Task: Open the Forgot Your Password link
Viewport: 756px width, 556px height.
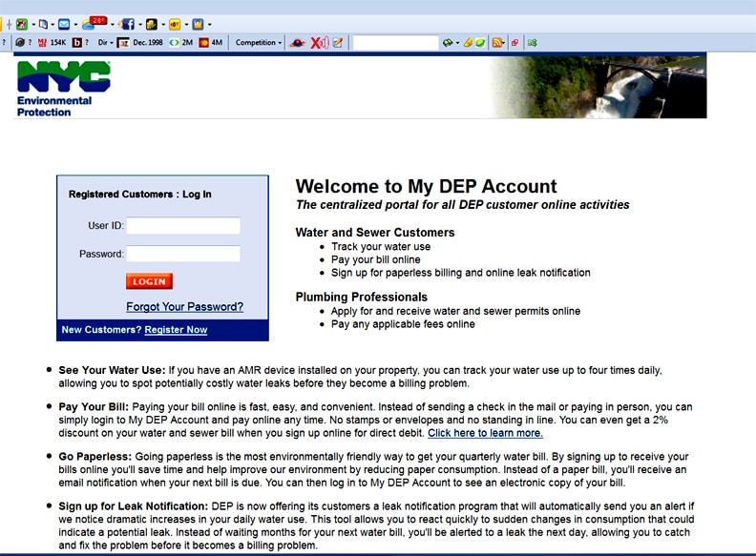Action: click(184, 307)
